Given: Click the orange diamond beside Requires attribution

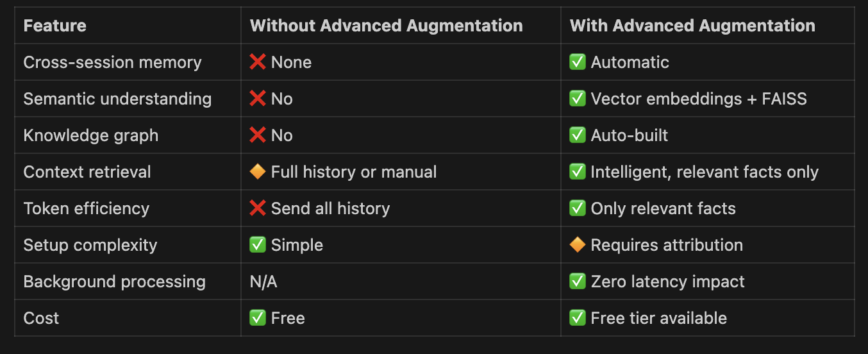Looking at the screenshot, I should (578, 245).
